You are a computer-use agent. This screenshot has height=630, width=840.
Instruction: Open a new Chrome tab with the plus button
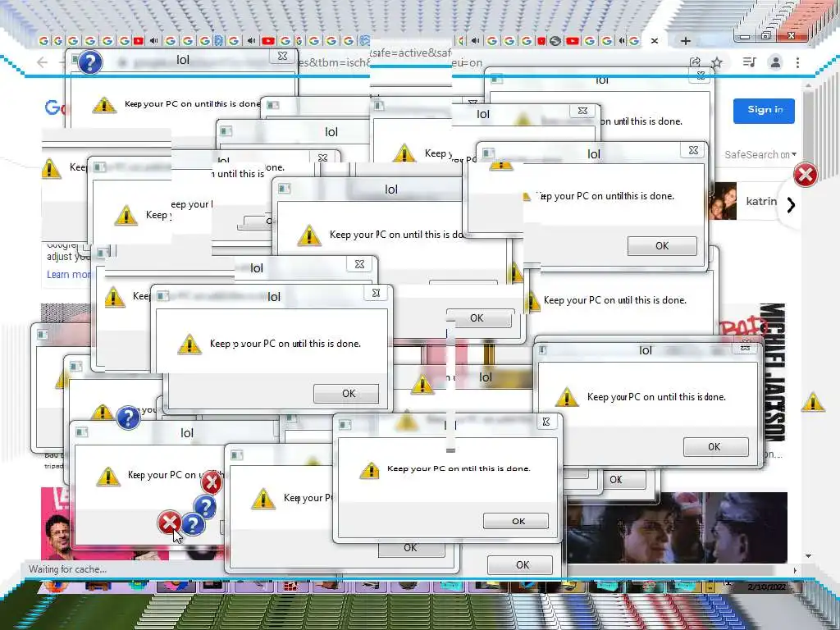[686, 41]
